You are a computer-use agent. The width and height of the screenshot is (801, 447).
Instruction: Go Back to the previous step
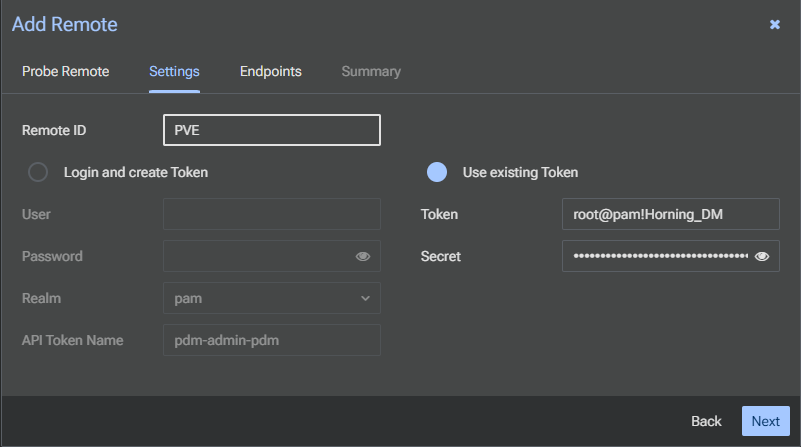pos(706,421)
